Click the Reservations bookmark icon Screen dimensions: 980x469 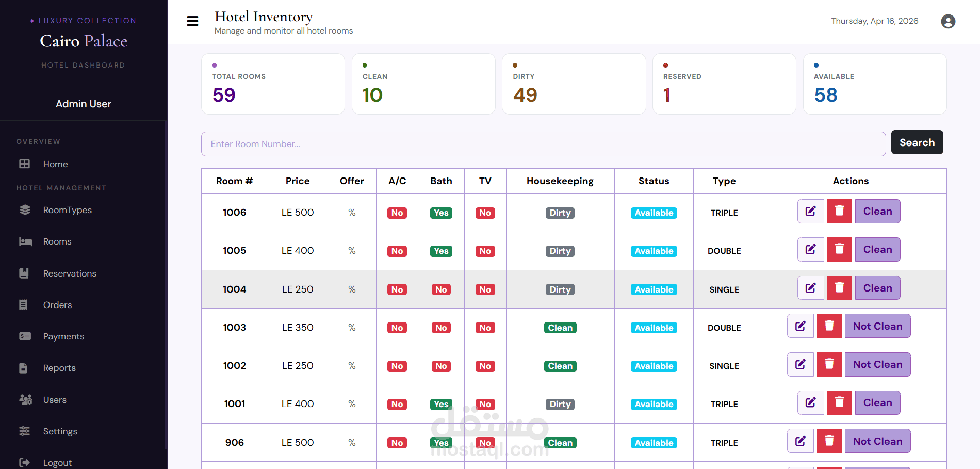(x=24, y=273)
